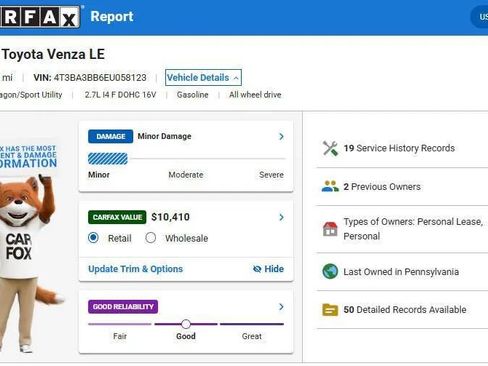Image resolution: width=488 pixels, height=366 pixels.
Task: Select the Wholesale value option
Action: [151, 238]
